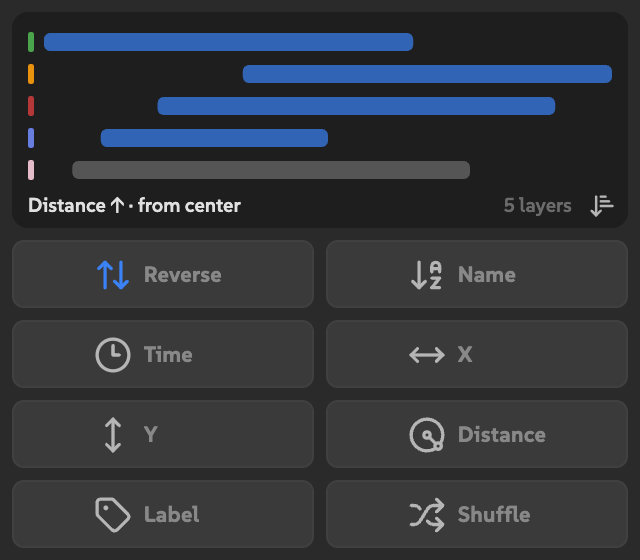Select the blue bar on the green-label row
The image size is (640, 560).
coord(229,42)
